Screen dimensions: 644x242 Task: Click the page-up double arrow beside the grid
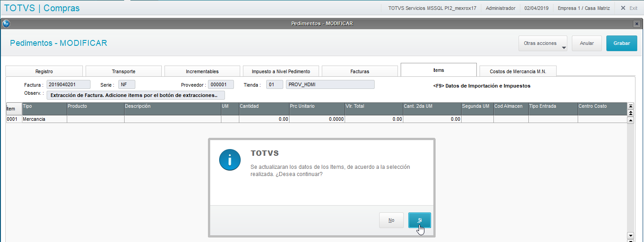[x=631, y=112]
